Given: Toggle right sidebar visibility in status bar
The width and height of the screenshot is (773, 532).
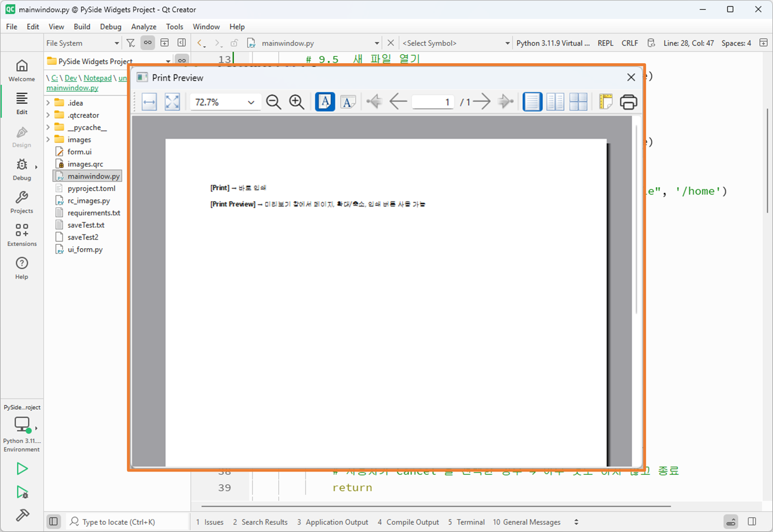Looking at the screenshot, I should (752, 522).
